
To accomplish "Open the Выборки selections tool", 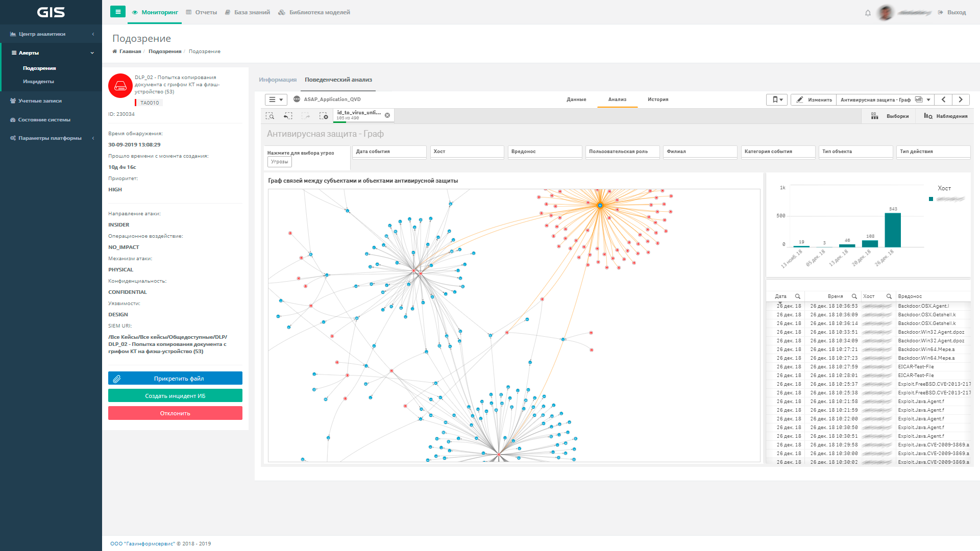I will pyautogui.click(x=890, y=116).
